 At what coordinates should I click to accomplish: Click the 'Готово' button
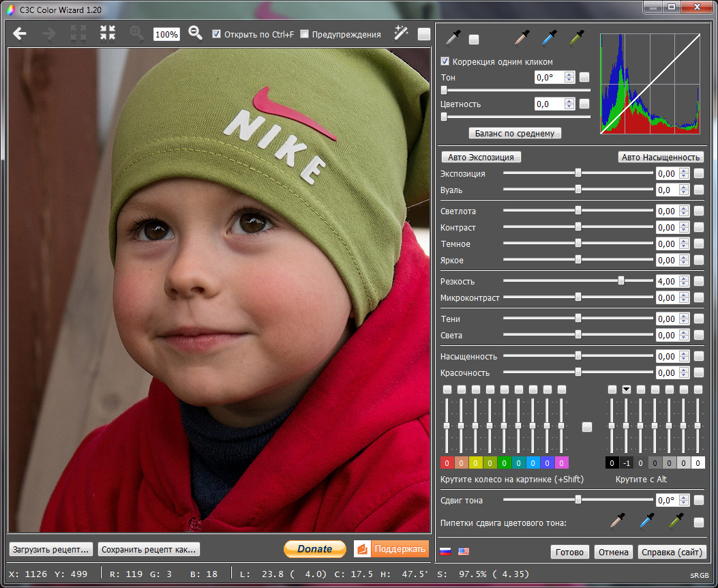click(x=569, y=552)
